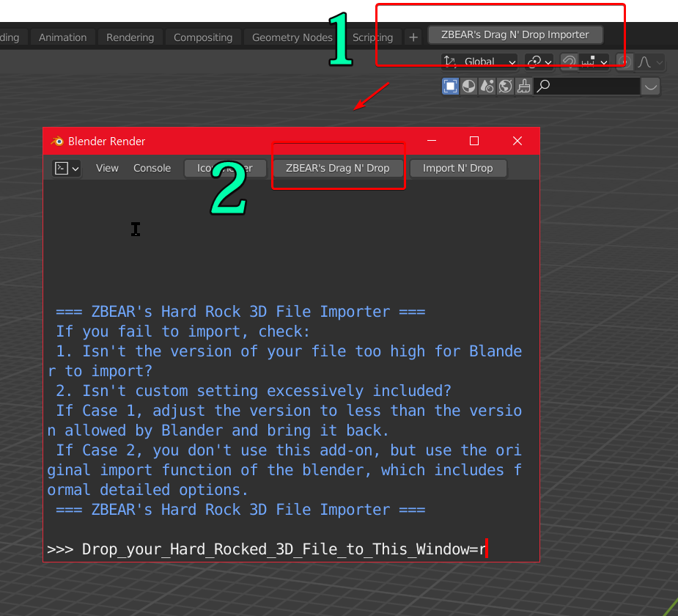Click the console prompt input line
Viewport: 678px width, 616px height.
291,549
